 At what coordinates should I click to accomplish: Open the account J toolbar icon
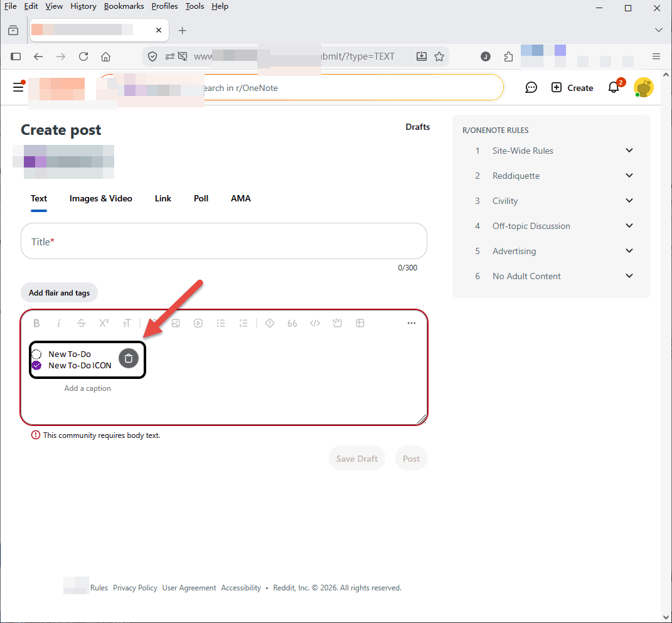pyautogui.click(x=486, y=56)
